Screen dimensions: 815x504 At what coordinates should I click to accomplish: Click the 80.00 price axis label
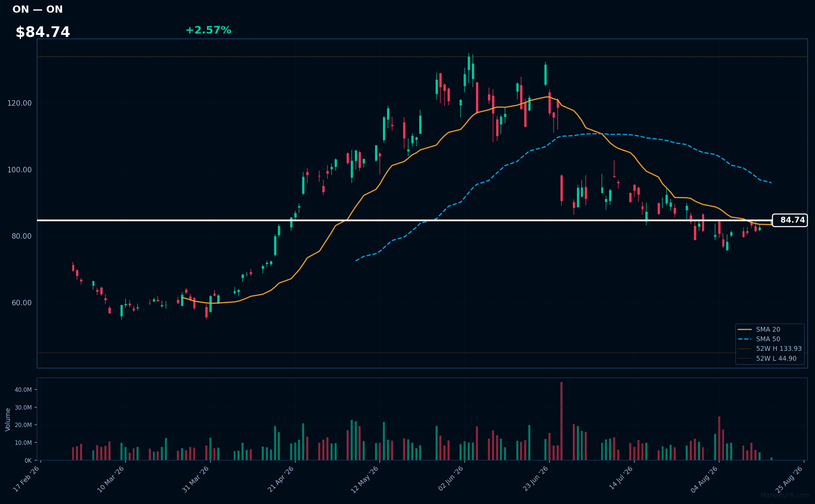(22, 236)
